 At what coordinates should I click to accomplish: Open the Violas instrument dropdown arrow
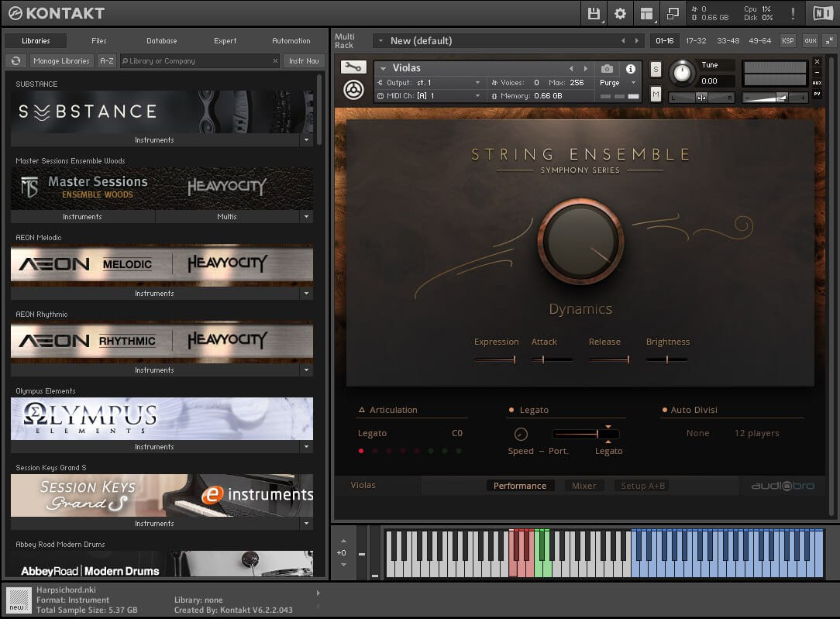[383, 68]
